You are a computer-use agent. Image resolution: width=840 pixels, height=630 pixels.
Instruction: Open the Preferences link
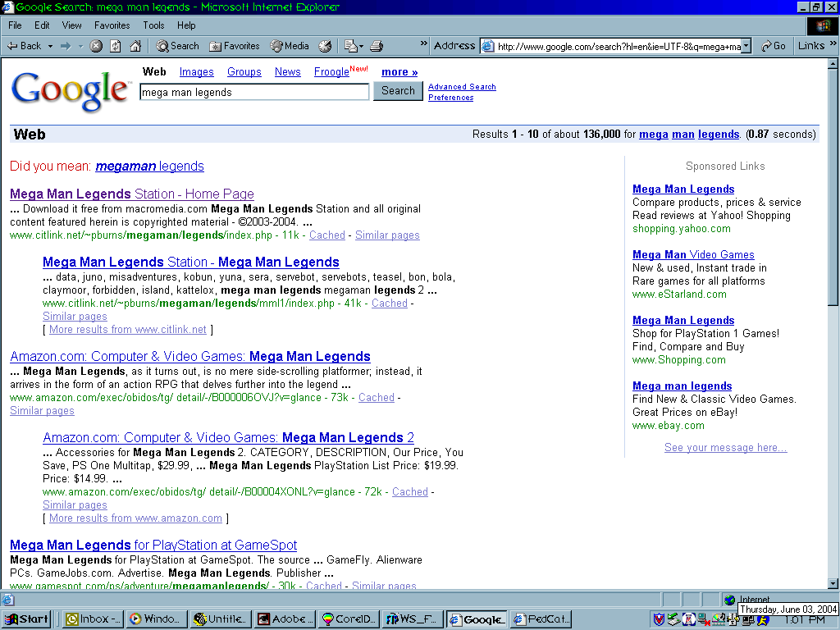(x=450, y=98)
